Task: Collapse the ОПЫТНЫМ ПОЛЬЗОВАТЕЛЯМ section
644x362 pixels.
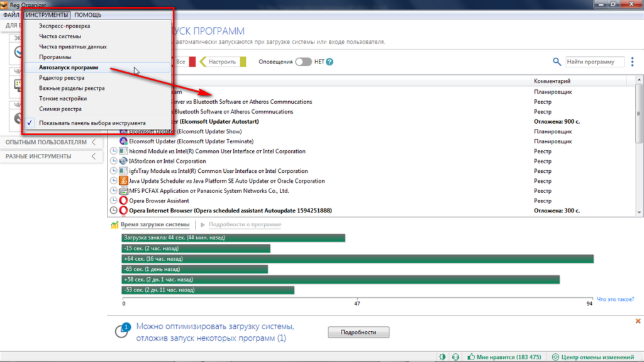Action: (93, 142)
